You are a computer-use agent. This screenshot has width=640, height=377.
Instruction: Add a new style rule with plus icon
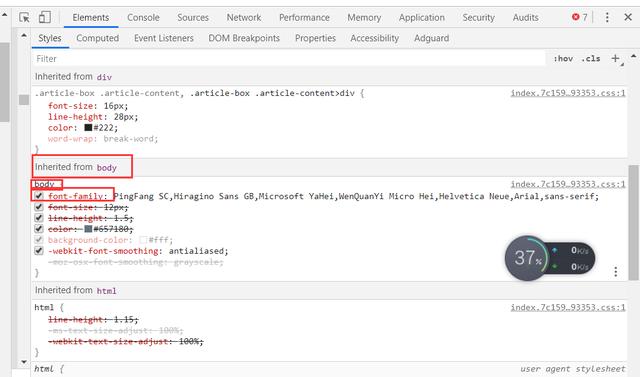coord(616,59)
